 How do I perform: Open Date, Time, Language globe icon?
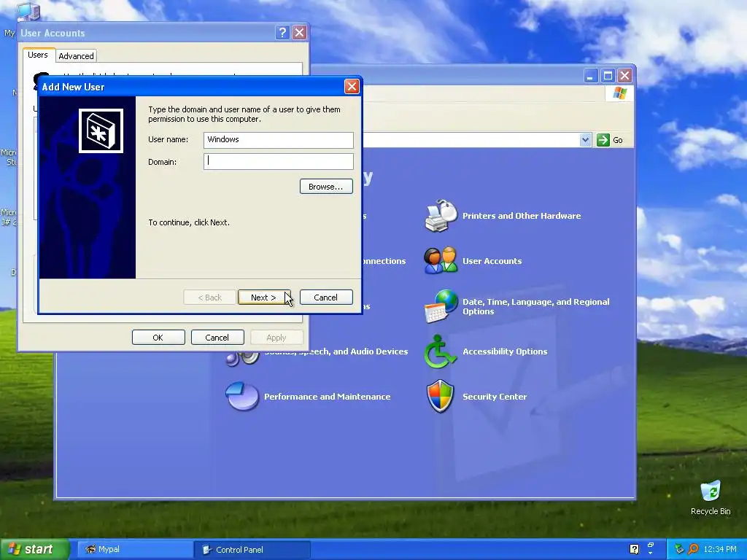(441, 306)
